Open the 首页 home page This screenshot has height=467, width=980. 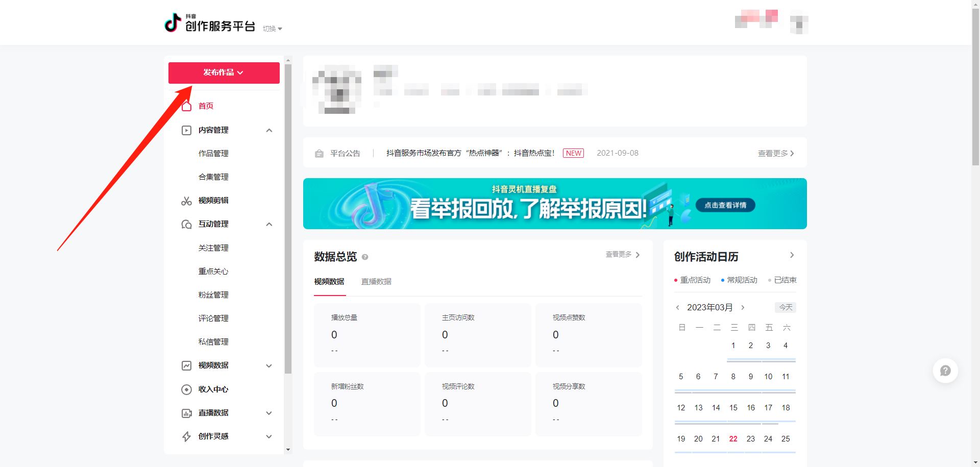(x=206, y=106)
